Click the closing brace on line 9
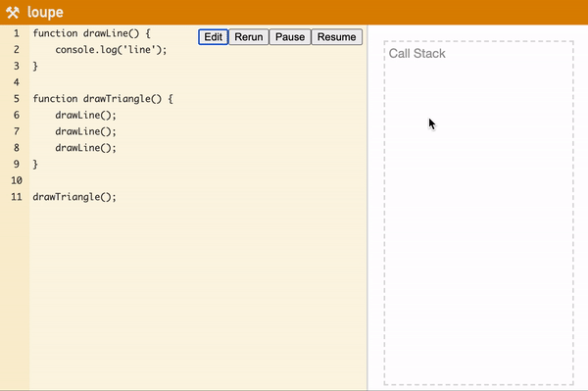The width and height of the screenshot is (588, 391). pos(35,165)
